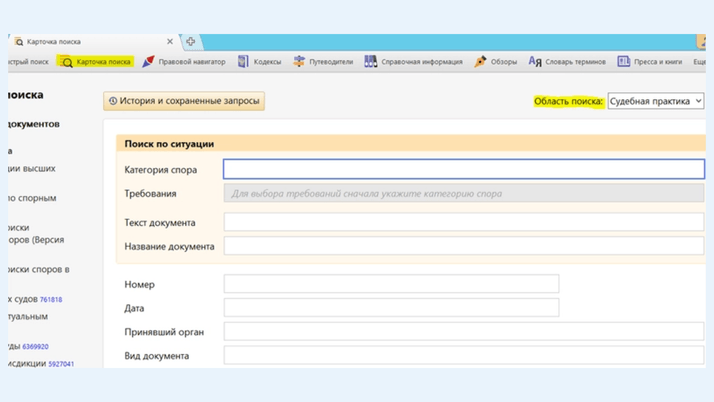Screen dimensions: 714x402
Task: Click История и сохраненные запросы button
Action: pos(184,101)
